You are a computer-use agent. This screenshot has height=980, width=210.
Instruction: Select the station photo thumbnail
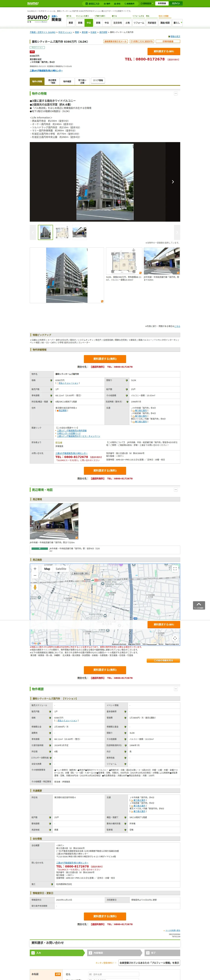(80, 232)
